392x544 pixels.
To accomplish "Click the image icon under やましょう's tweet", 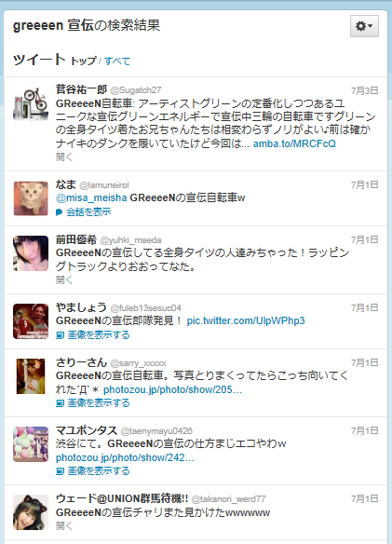I will pyautogui.click(x=60, y=335).
